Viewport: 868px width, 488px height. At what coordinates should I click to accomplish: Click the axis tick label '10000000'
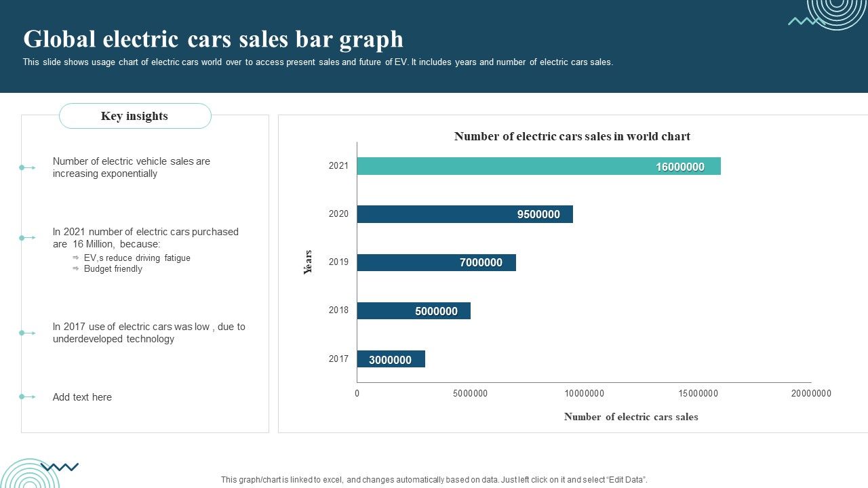pyautogui.click(x=585, y=393)
